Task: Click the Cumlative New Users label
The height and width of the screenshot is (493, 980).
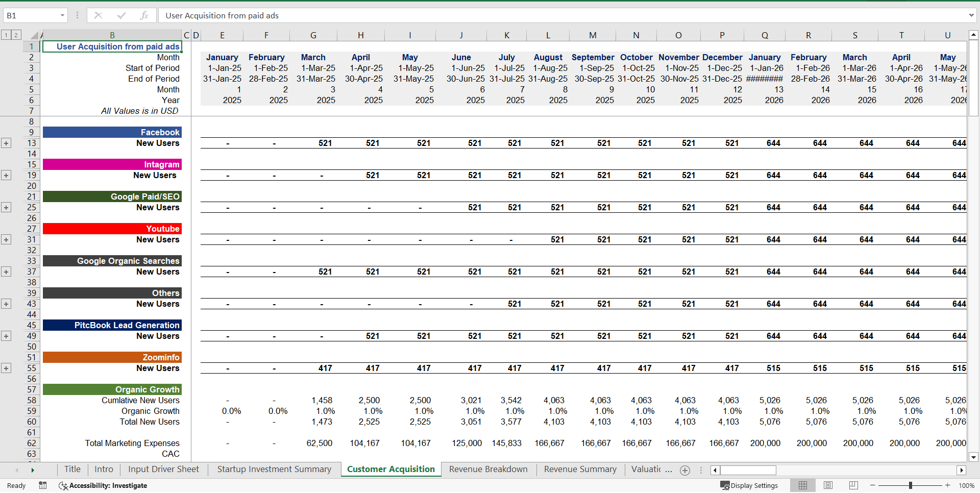Action: [x=140, y=400]
